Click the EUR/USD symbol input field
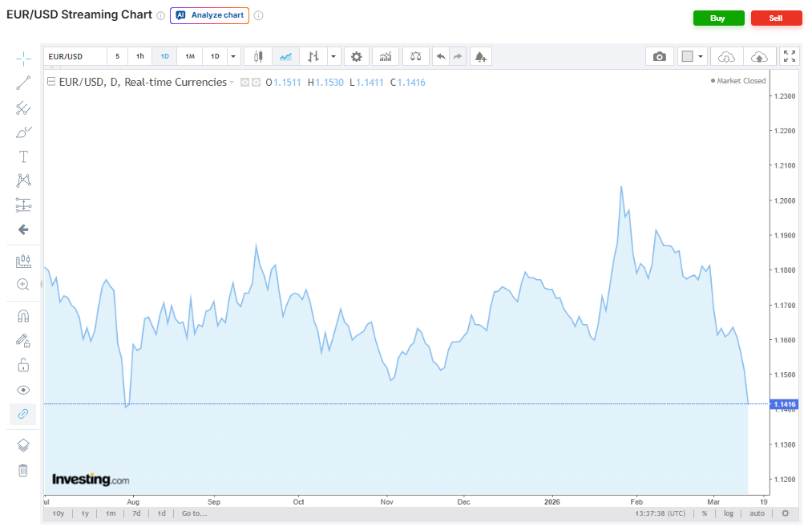This screenshot has width=812, height=527. 75,56
